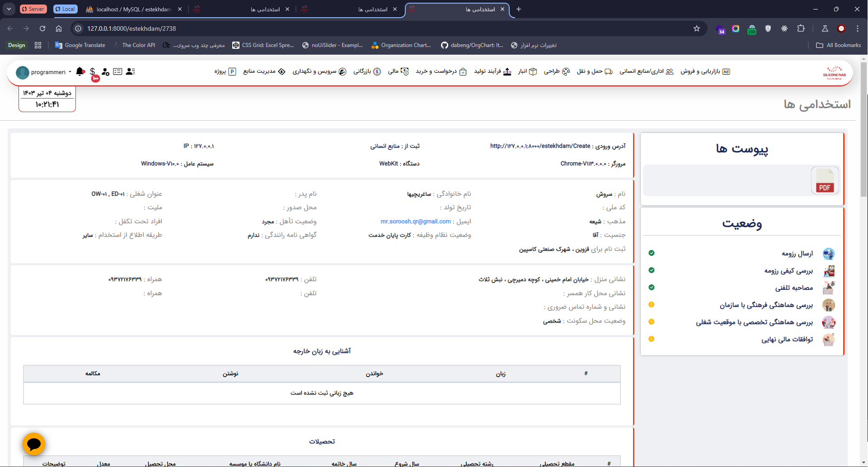Click the user list icon beside ID card
Screen dimensions: 868x467
(x=131, y=71)
